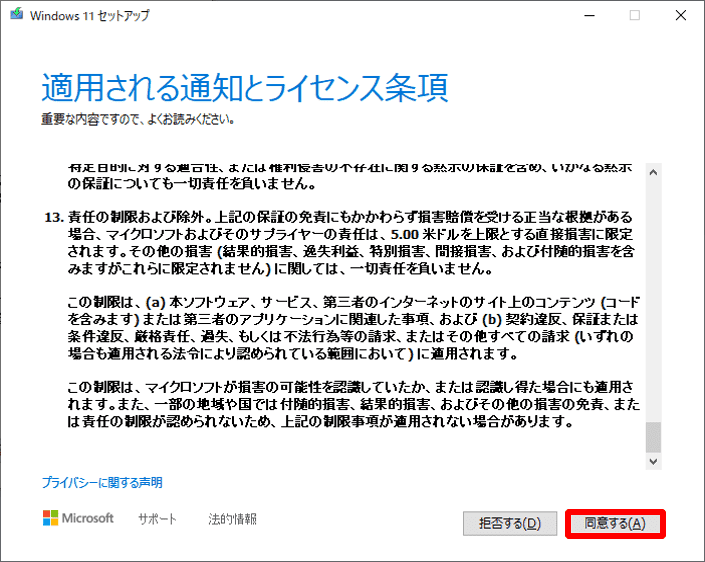Click the heading 適用される通知とライセンス条項
The image size is (705, 562).
[x=245, y=87]
